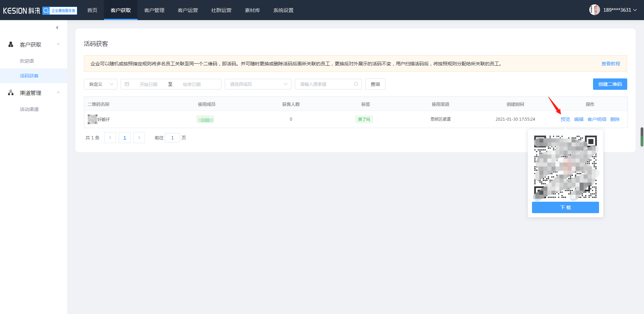Go to previous page arrow
The height and width of the screenshot is (314, 644).
[x=110, y=138]
